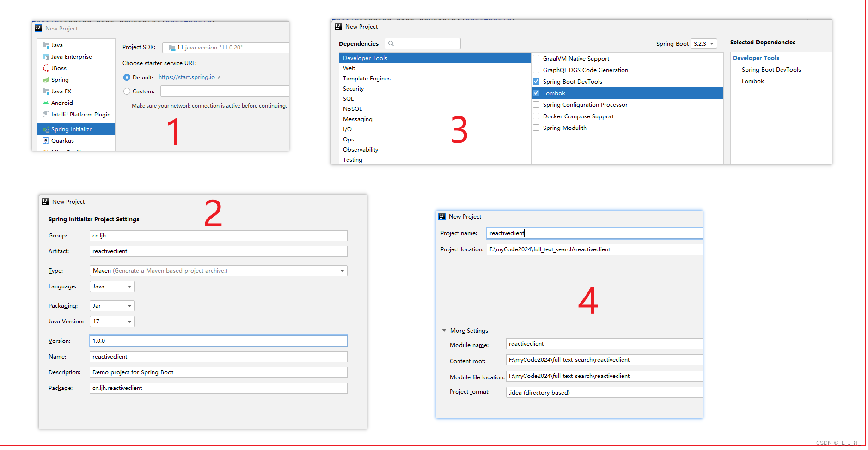
Task: Open the Project format dropdown
Action: (604, 393)
